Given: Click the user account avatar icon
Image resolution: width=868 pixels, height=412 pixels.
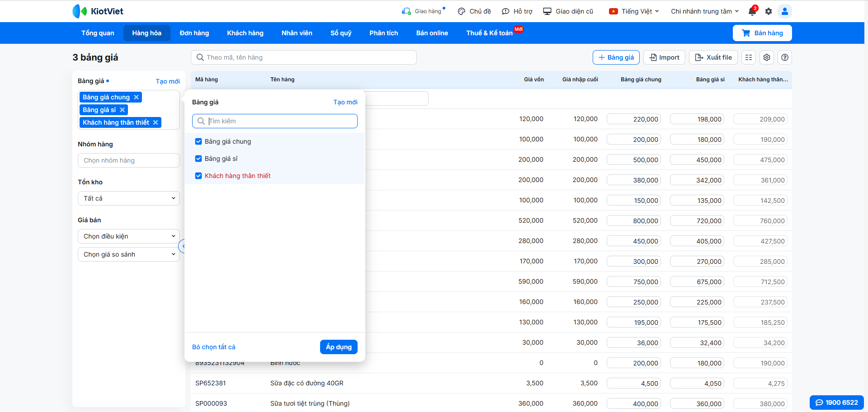Looking at the screenshot, I should tap(785, 11).
